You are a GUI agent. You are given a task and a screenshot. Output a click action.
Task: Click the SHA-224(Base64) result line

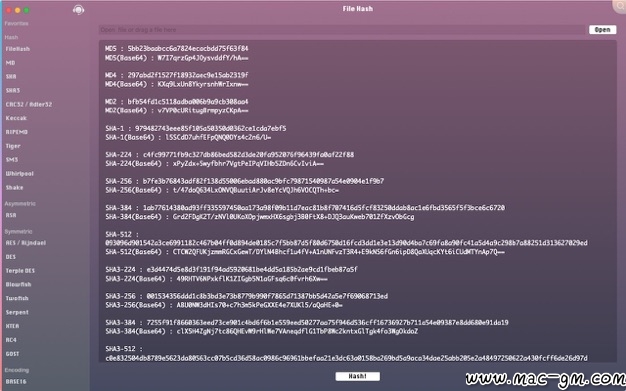coord(214,164)
